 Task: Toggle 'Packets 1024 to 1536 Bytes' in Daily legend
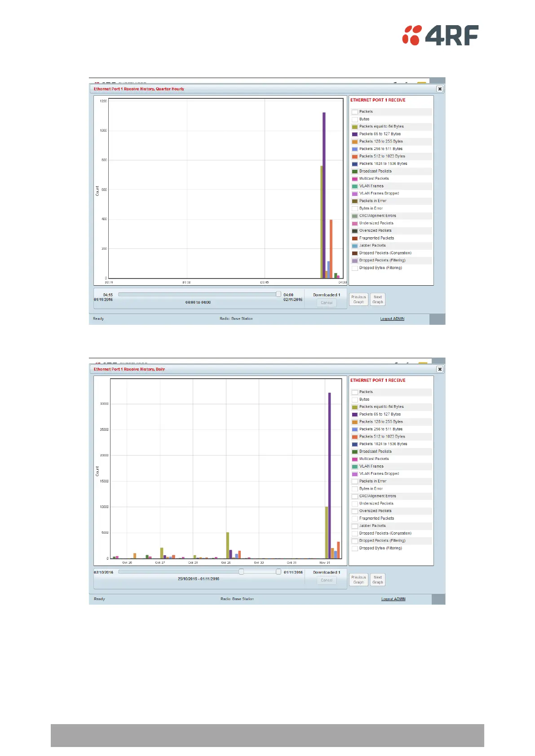tap(354, 444)
